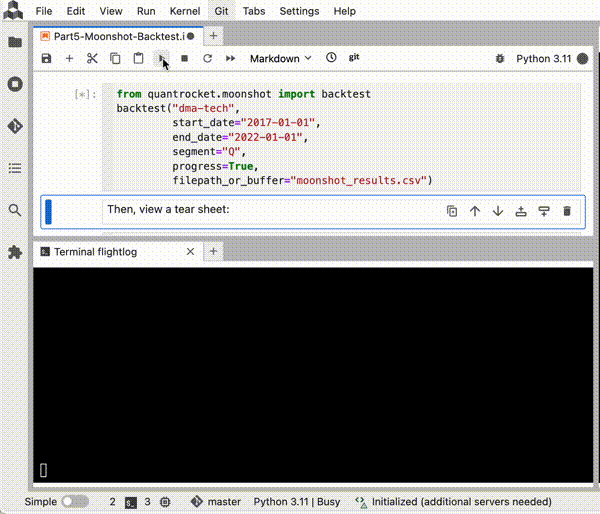Viewport: 600px width, 514px height.
Task: Open the Search sidebar panel
Action: pyautogui.click(x=15, y=210)
